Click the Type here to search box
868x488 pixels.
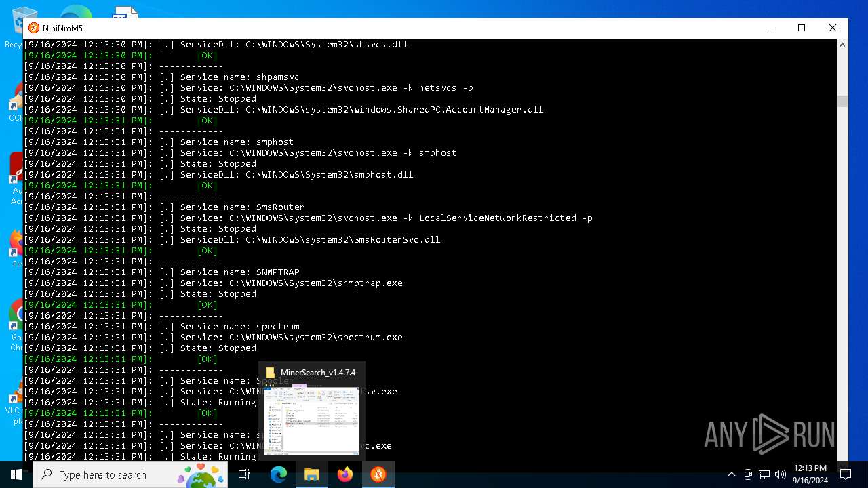coord(130,474)
